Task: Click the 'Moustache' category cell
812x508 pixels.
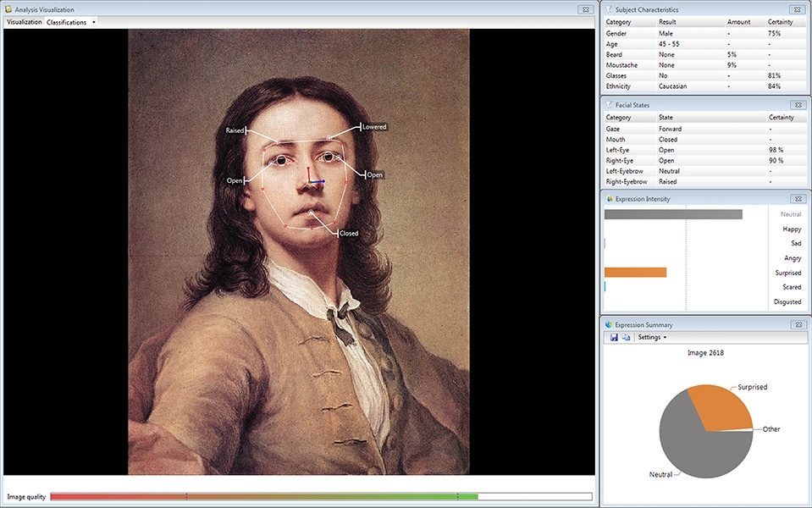Action: (621, 65)
